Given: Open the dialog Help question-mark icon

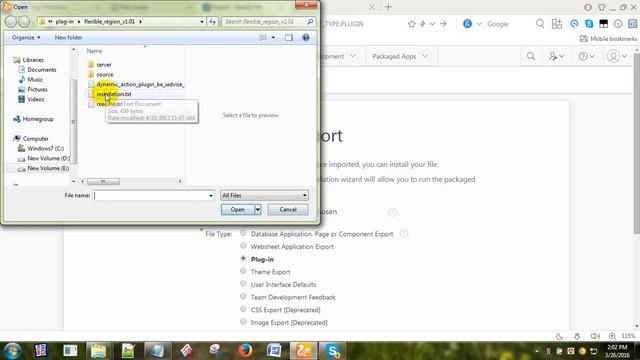Looking at the screenshot, I should point(306,38).
